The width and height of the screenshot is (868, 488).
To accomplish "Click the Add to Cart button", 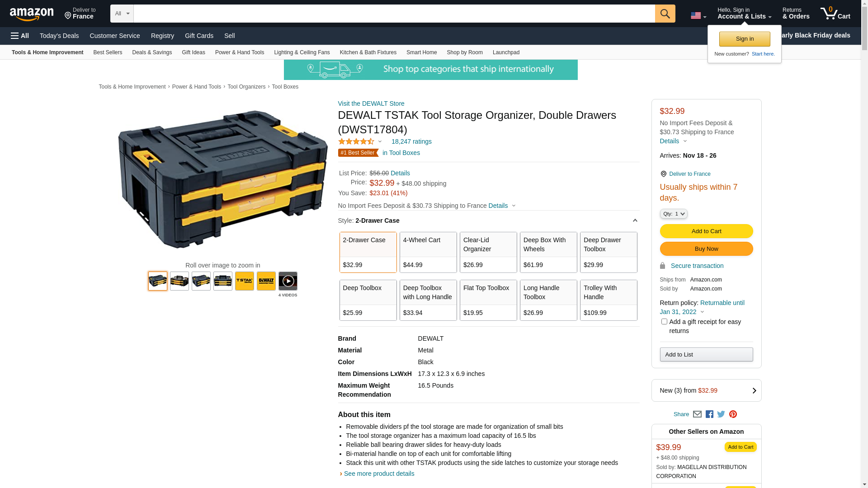I will click(x=706, y=231).
